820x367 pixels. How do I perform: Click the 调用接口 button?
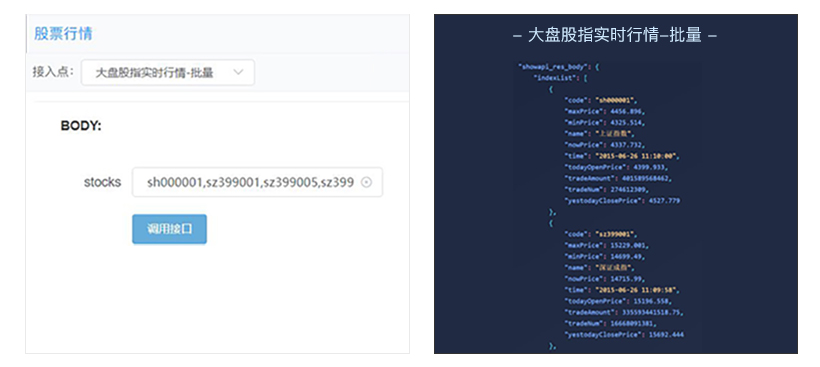169,229
